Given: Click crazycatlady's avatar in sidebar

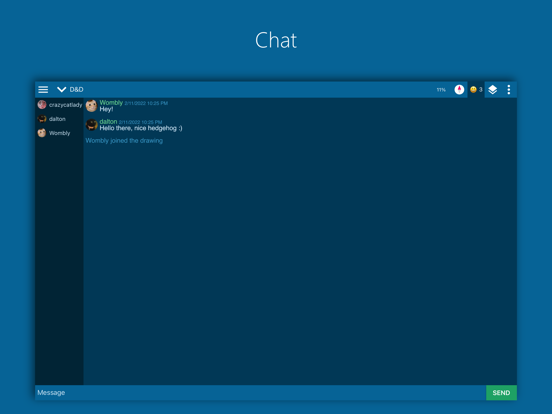Looking at the screenshot, I should 42,105.
